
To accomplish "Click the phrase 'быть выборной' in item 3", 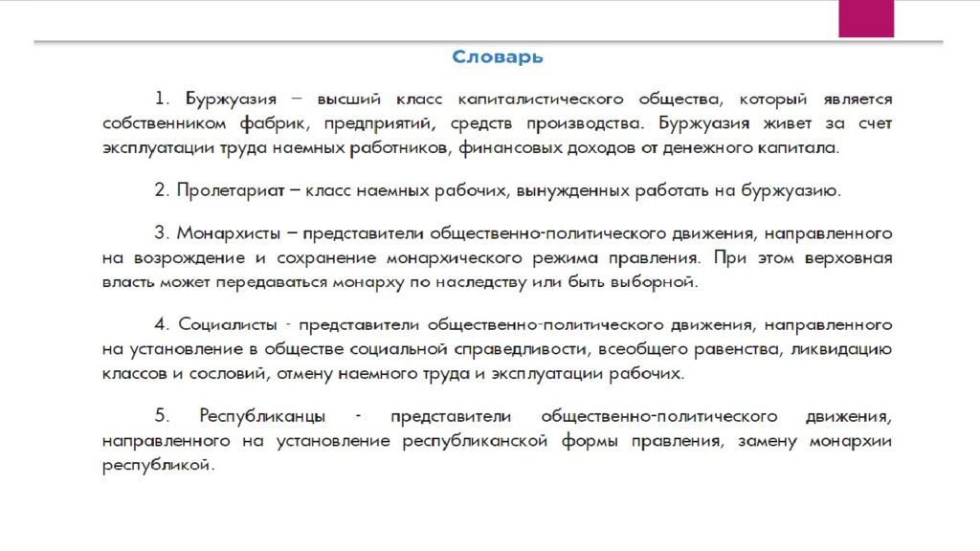I will point(632,282).
